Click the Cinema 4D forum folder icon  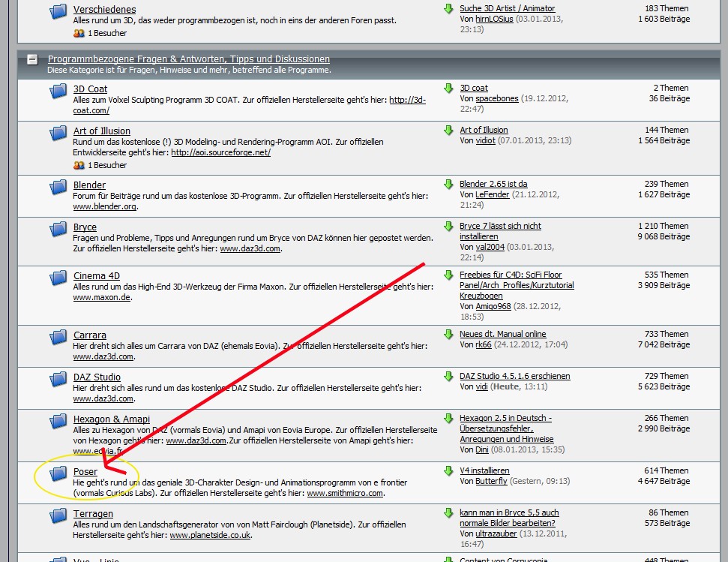point(58,278)
